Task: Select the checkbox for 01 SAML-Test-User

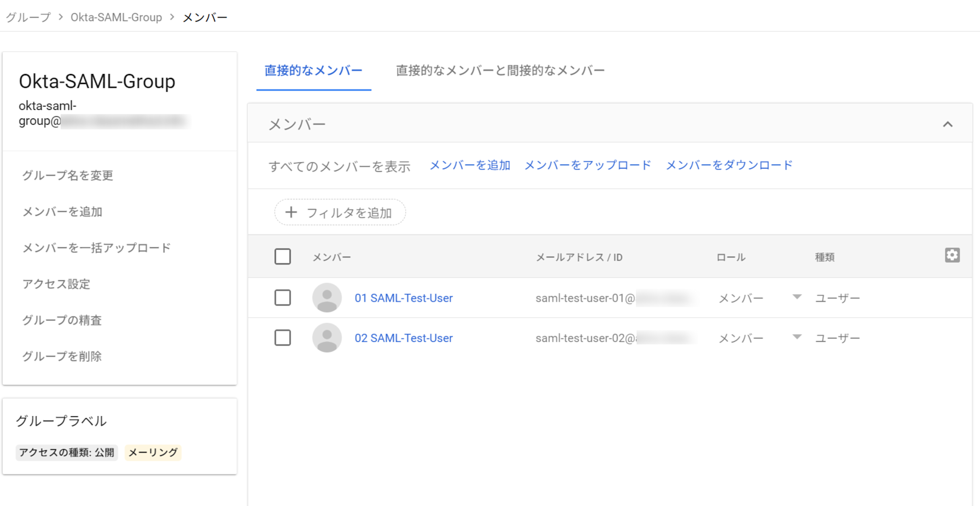Action: point(283,298)
